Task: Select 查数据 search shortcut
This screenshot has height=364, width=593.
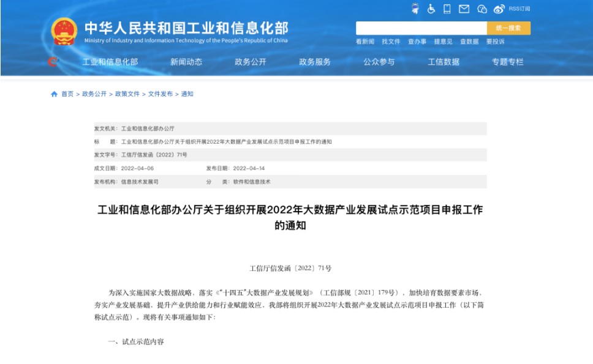Action: pos(469,42)
